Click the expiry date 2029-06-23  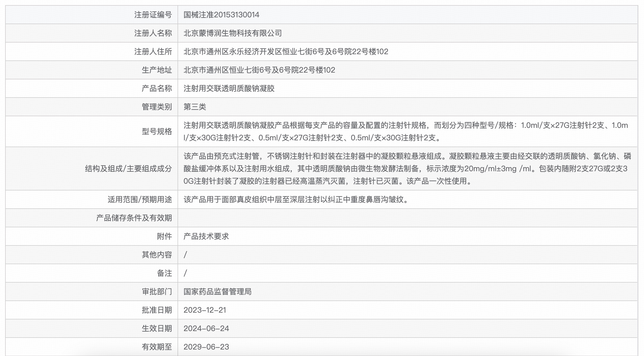pos(206,347)
